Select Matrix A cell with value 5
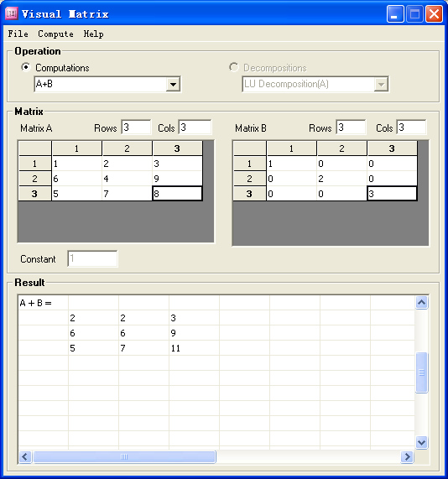448x479 pixels. [x=76, y=194]
